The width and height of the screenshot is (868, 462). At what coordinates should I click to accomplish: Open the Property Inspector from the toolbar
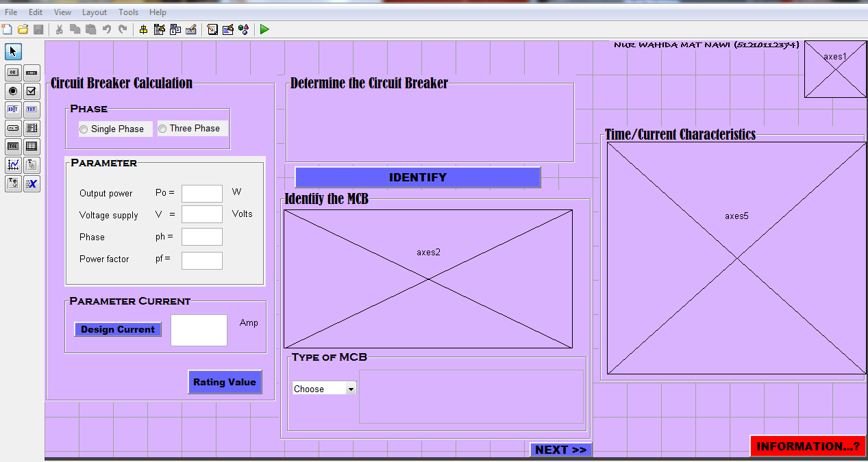click(227, 29)
